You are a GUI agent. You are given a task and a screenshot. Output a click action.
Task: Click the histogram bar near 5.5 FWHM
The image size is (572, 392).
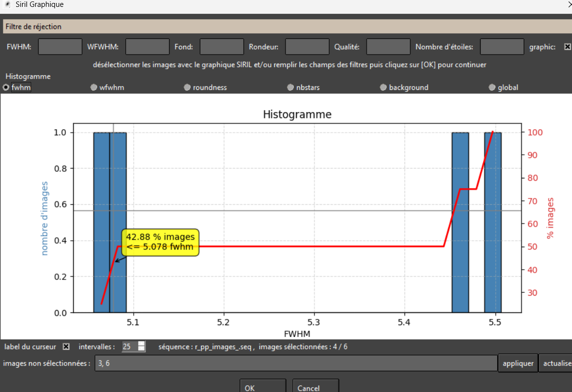tap(493, 223)
